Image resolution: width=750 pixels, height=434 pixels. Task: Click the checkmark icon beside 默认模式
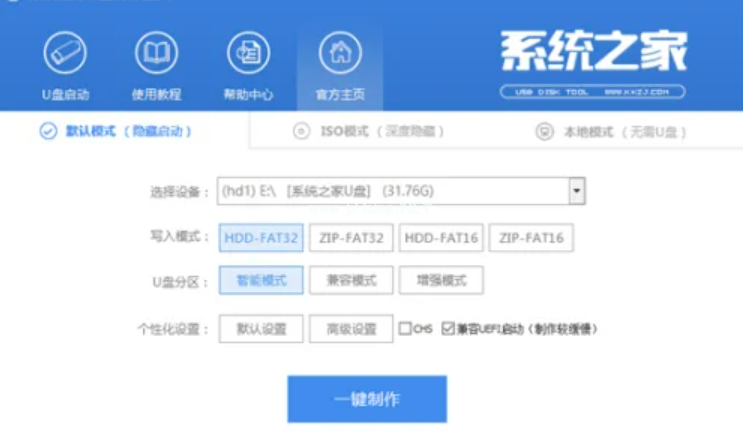[47, 131]
